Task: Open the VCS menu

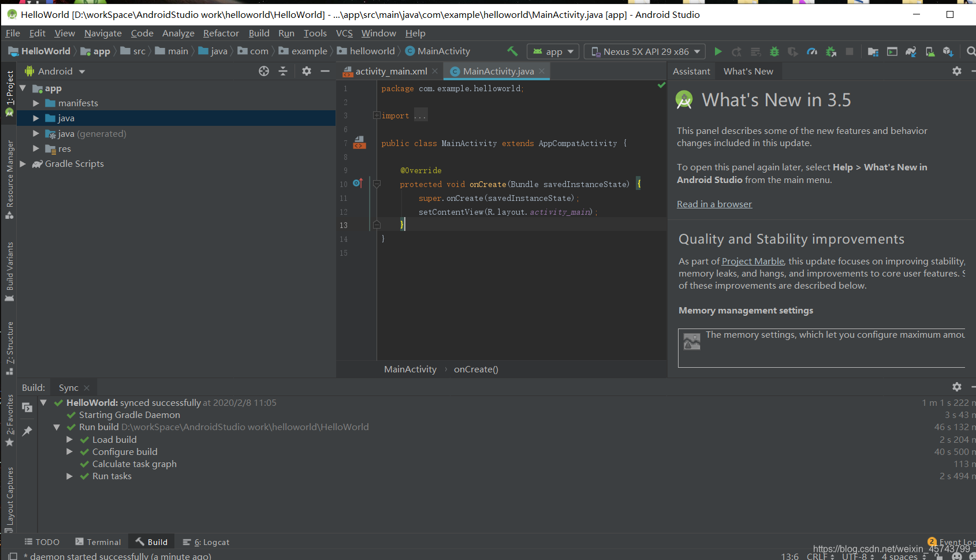Action: [x=344, y=33]
